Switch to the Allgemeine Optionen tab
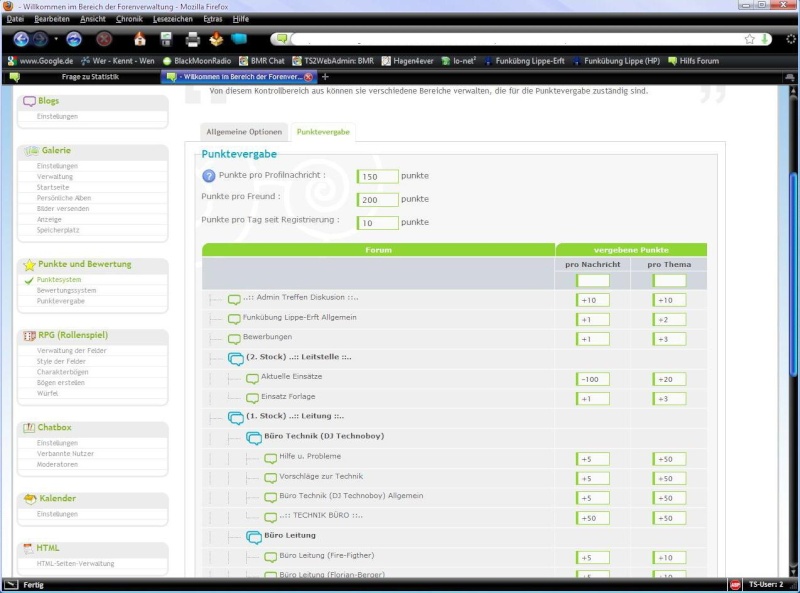The height and width of the screenshot is (593, 800). pyautogui.click(x=244, y=132)
